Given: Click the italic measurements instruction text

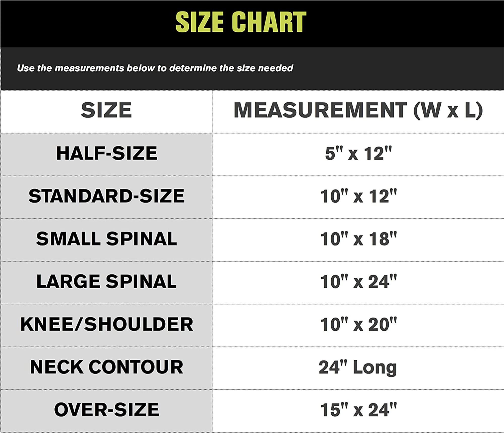Looking at the screenshot, I should click(x=155, y=68).
